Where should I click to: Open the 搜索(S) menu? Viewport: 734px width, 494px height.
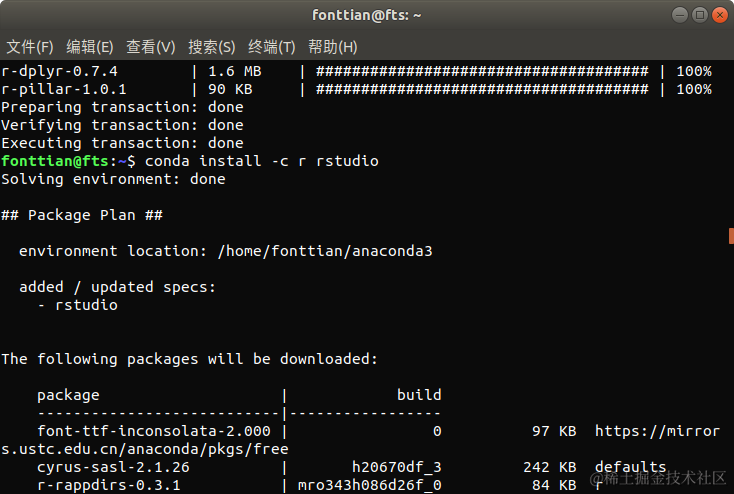coord(212,47)
